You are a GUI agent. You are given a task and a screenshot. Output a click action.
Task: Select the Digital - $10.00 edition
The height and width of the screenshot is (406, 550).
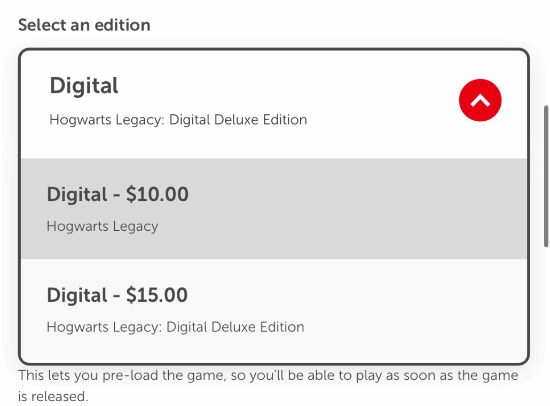(274, 208)
